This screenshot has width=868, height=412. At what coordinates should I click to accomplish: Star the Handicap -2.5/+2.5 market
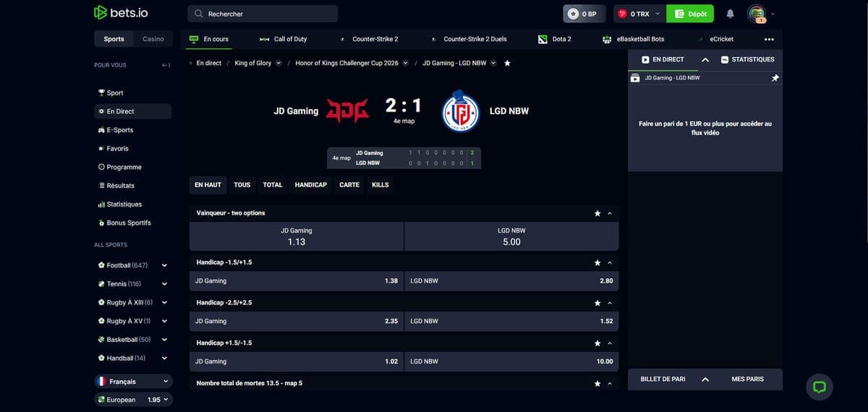(x=597, y=303)
